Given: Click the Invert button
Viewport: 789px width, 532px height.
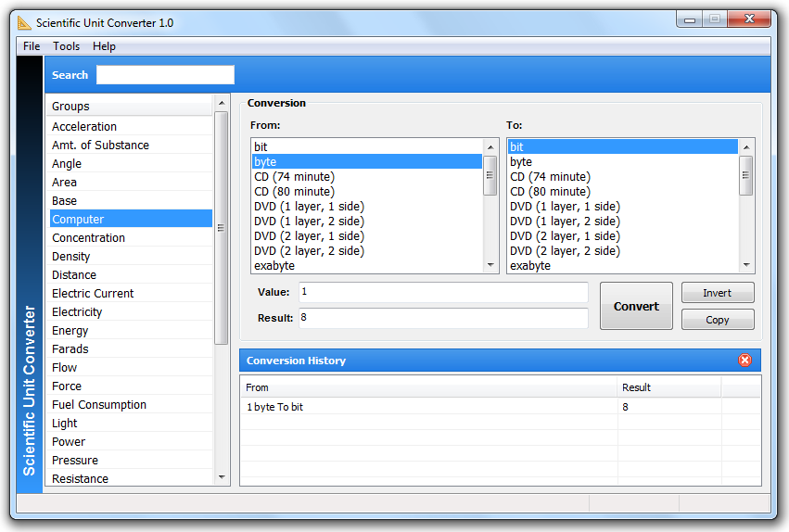Looking at the screenshot, I should [x=718, y=293].
